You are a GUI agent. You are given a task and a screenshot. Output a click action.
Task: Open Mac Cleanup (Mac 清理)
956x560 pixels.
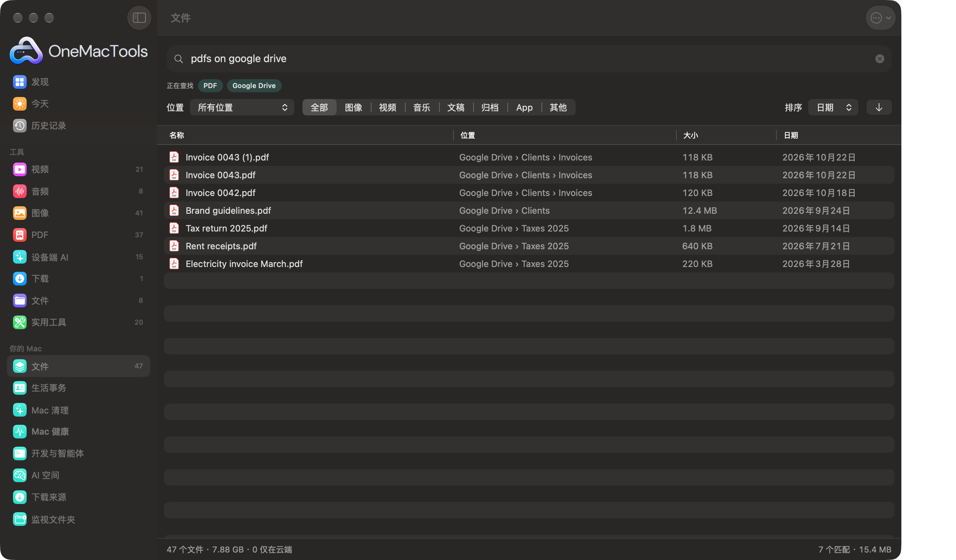point(78,410)
